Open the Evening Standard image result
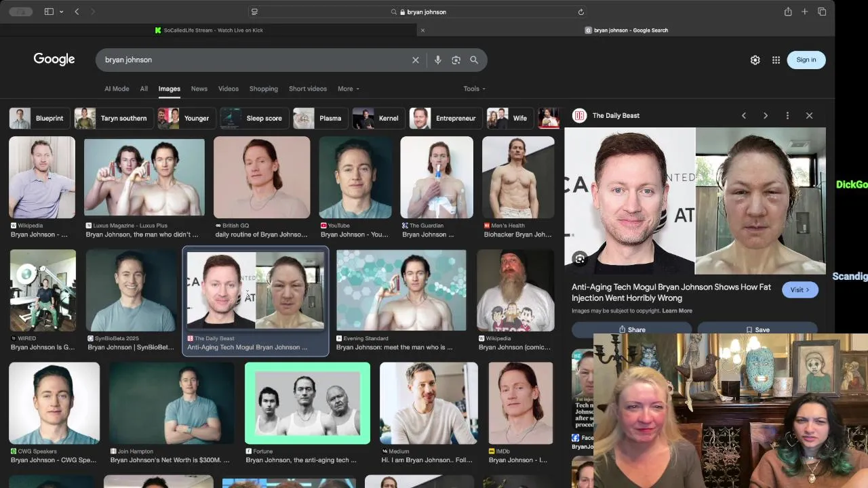 pyautogui.click(x=401, y=290)
